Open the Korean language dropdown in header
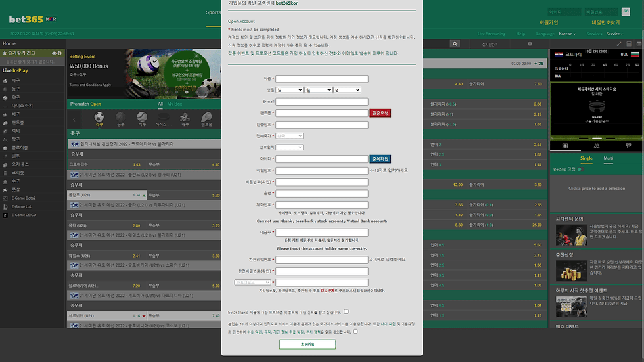Screen dimensions: 644x362 click(567, 34)
